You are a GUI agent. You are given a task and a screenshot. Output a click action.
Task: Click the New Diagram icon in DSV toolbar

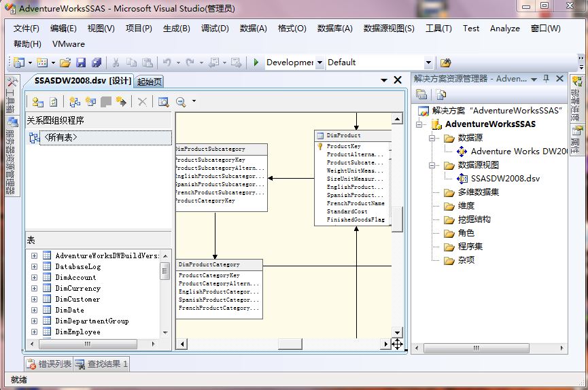[75, 102]
